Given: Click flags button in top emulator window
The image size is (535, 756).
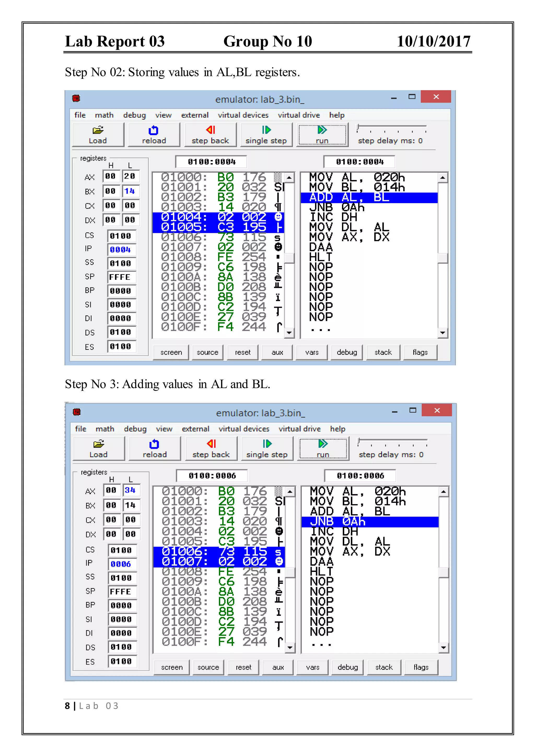Looking at the screenshot, I should pos(420,352).
